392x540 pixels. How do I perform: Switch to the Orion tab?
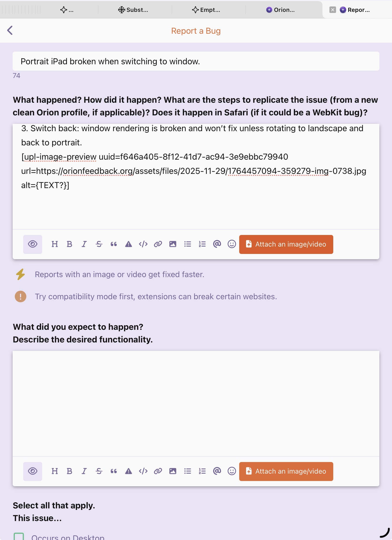280,10
